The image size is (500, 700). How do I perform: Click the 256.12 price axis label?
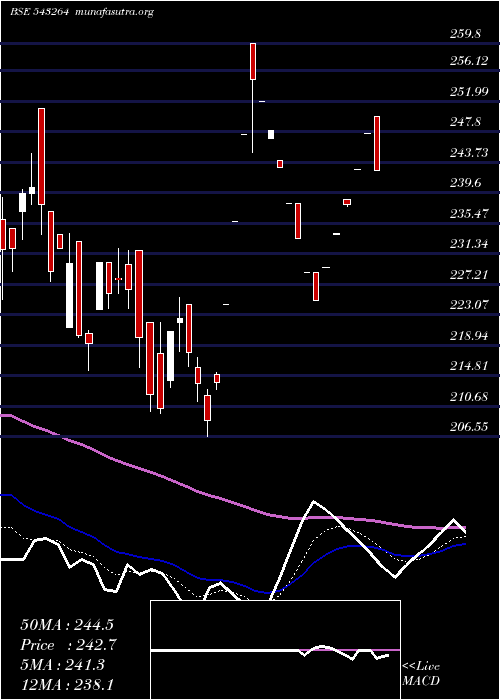(469, 61)
